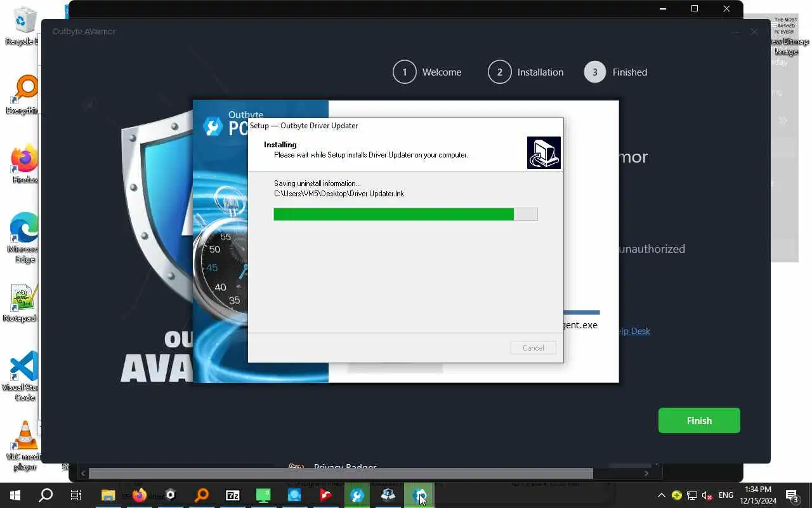The width and height of the screenshot is (812, 508).
Task: Open Everything magnifier icon on taskbar
Action: point(202,495)
